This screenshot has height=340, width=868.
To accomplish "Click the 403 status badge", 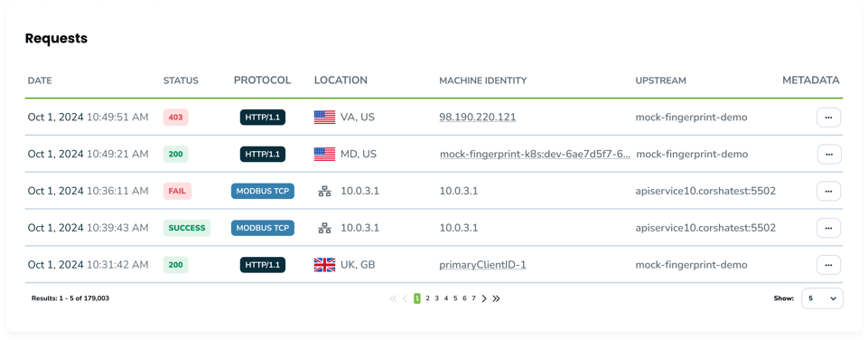I will (175, 118).
